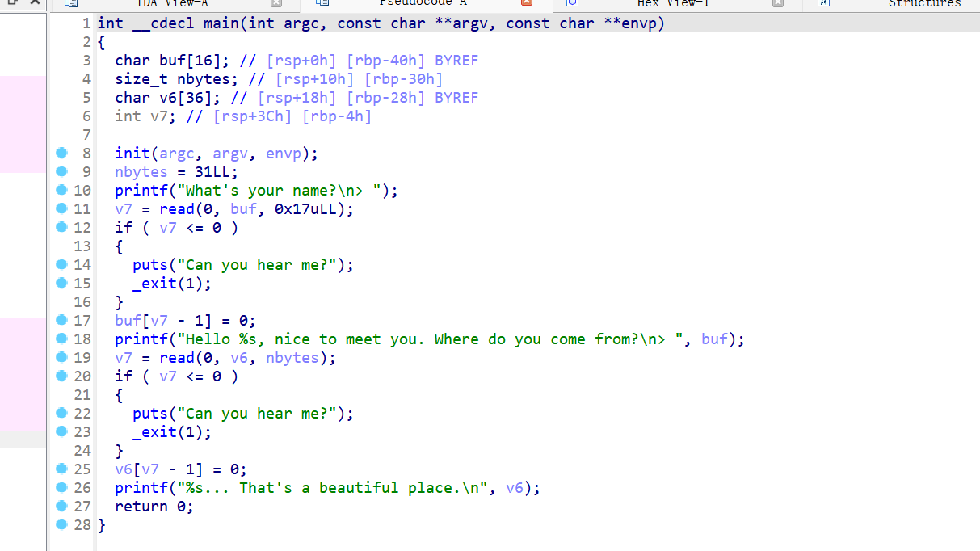Toggle breakpoint dot on line 11
The image size is (980, 551).
coord(61,209)
